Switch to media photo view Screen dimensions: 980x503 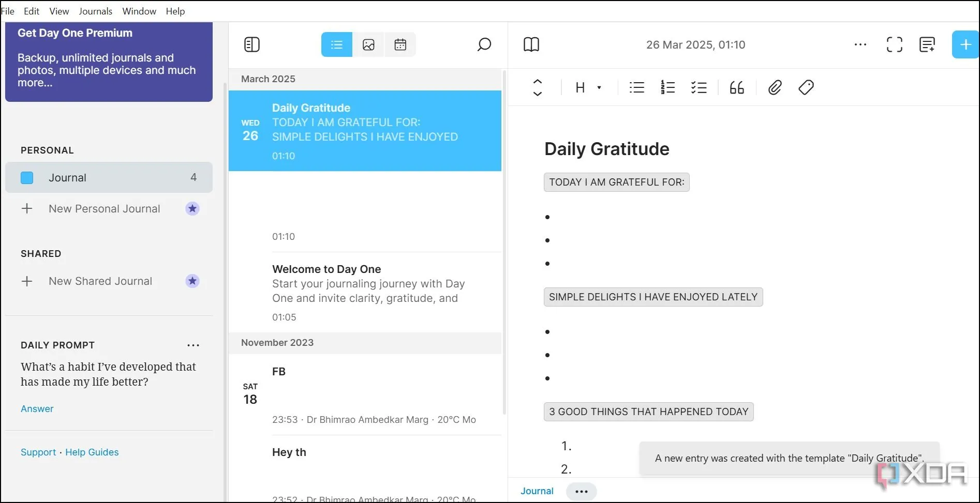(x=368, y=44)
